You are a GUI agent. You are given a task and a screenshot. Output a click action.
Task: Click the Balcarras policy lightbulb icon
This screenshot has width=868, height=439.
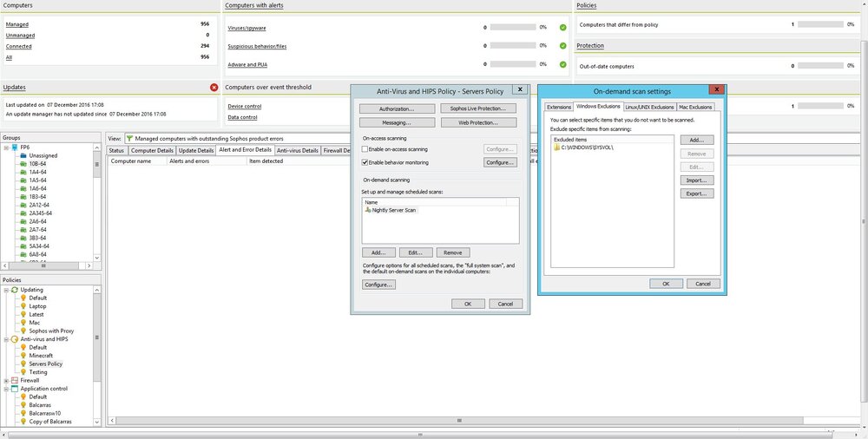click(x=23, y=404)
